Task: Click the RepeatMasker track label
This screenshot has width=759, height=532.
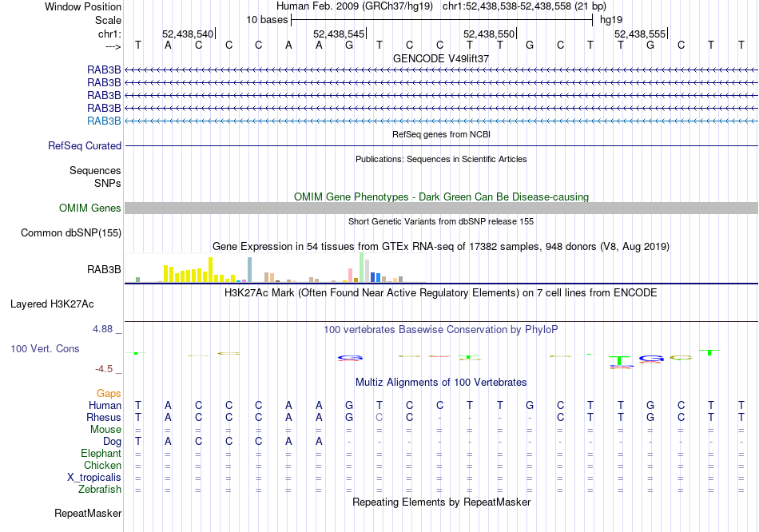Action: click(88, 514)
